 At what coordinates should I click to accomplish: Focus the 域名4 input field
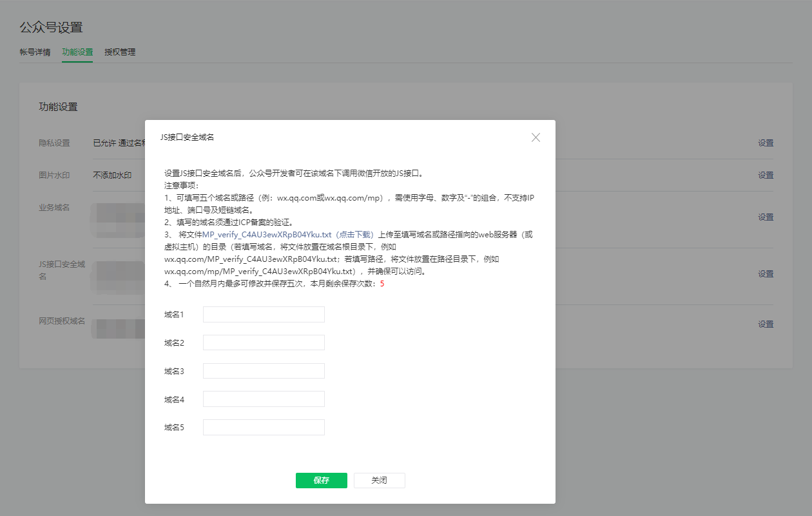pos(264,399)
